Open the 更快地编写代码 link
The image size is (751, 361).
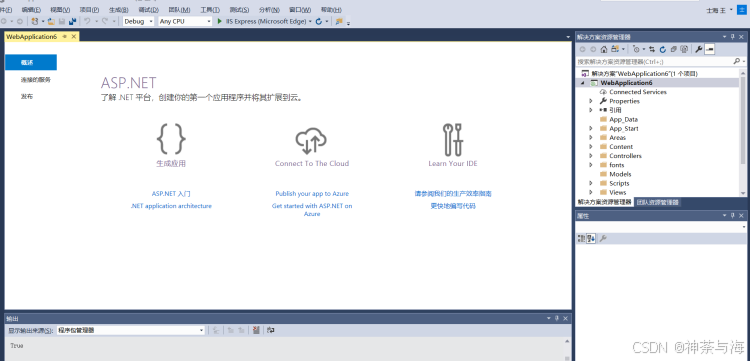tap(453, 206)
